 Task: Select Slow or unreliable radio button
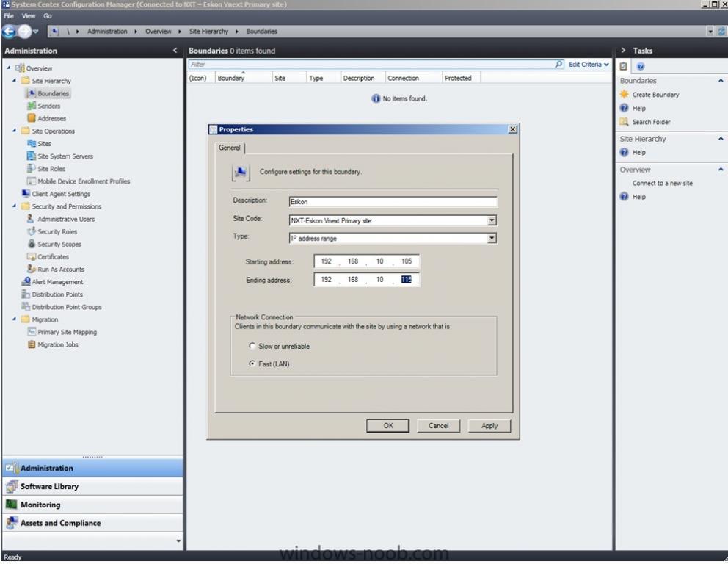[x=252, y=346]
